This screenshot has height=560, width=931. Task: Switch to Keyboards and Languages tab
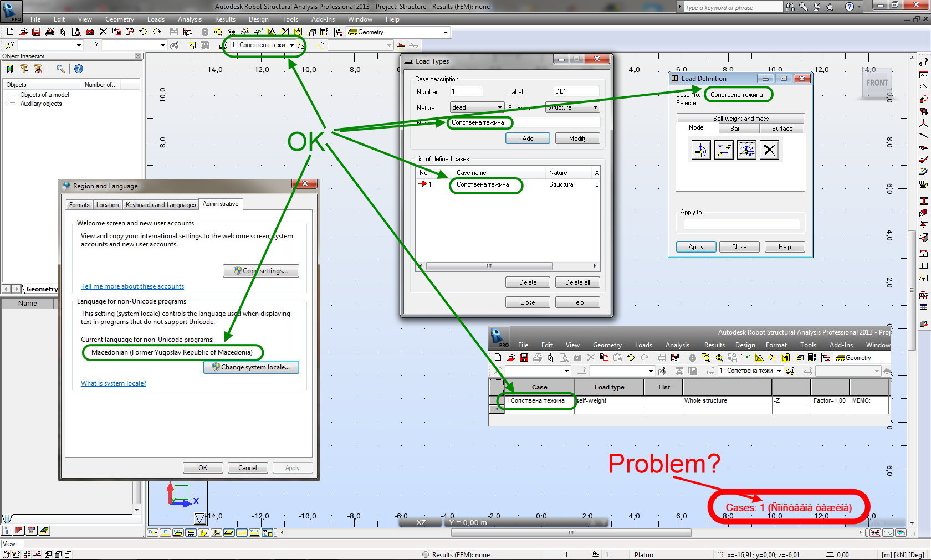[161, 205]
